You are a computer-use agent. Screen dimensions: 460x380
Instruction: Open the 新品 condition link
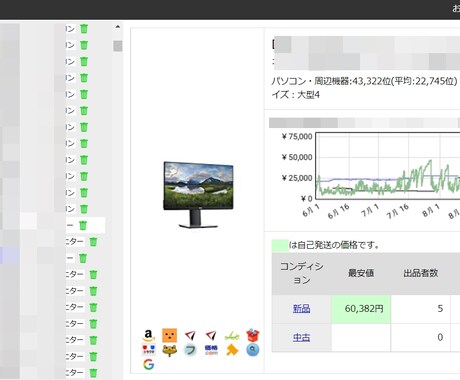pos(301,309)
